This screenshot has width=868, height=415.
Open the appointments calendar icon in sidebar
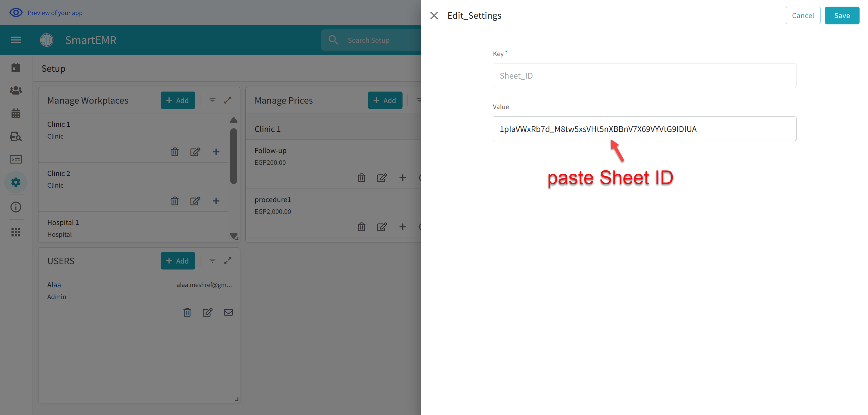(15, 67)
